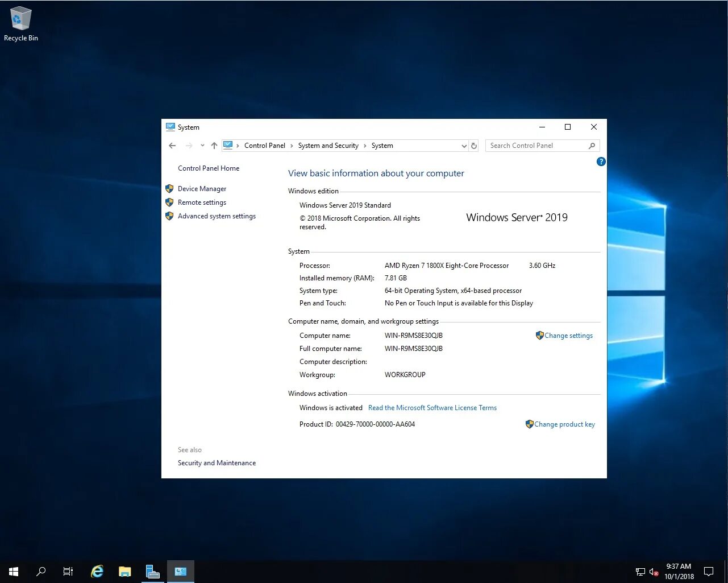The height and width of the screenshot is (583, 728).
Task: Click the System window title icon
Action: 170,127
